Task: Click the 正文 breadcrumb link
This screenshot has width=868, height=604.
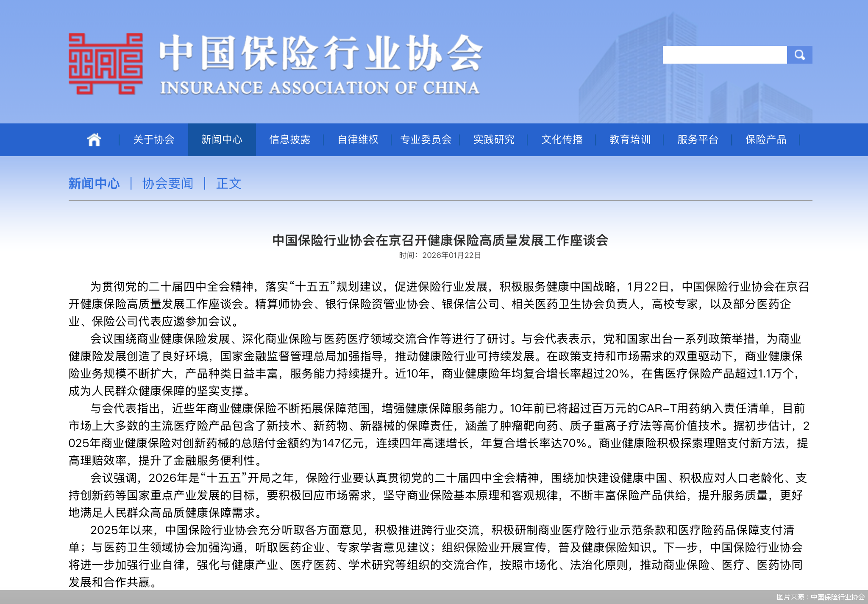Action: [x=229, y=183]
